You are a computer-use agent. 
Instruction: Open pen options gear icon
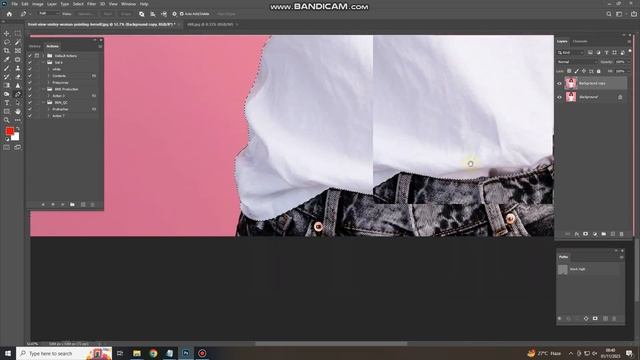[x=174, y=14]
